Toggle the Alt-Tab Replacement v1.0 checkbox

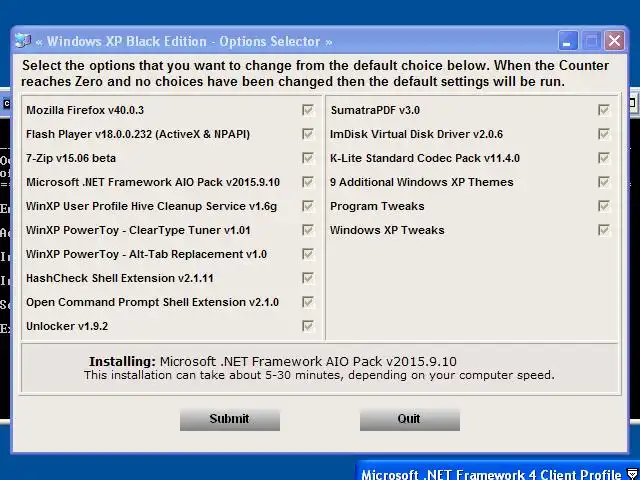308,254
